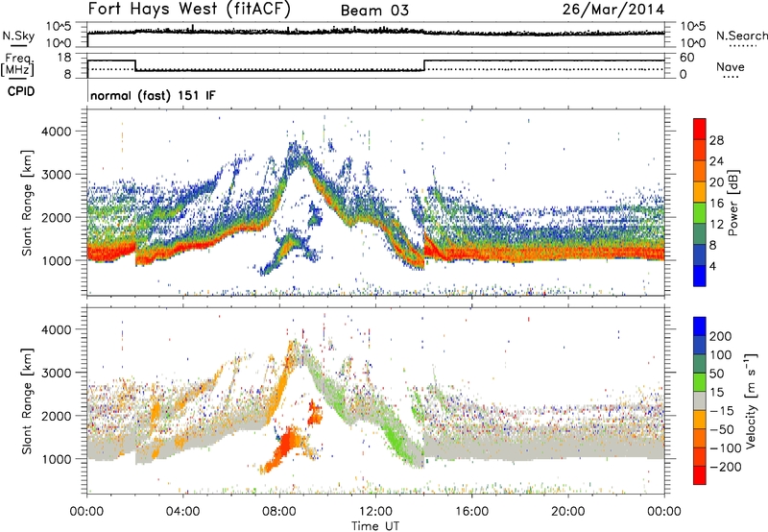Image resolution: width=768 pixels, height=532 pixels.
Task: Click the "28" tick on Power colorbar
Action: coord(716,140)
